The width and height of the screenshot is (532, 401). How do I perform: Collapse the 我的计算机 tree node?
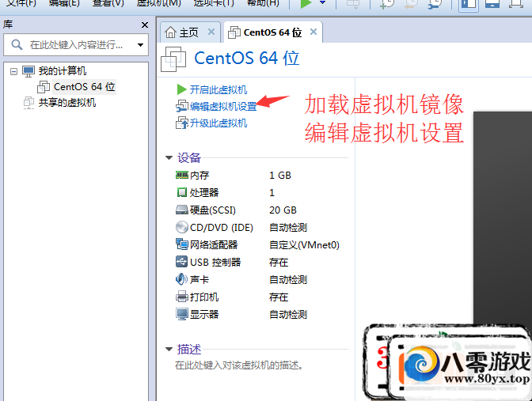click(13, 71)
